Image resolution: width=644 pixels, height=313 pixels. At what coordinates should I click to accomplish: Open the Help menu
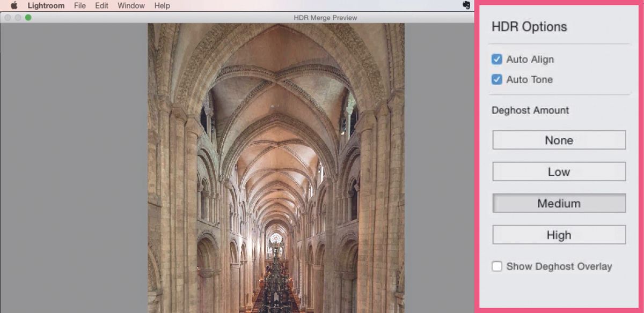pyautogui.click(x=162, y=5)
